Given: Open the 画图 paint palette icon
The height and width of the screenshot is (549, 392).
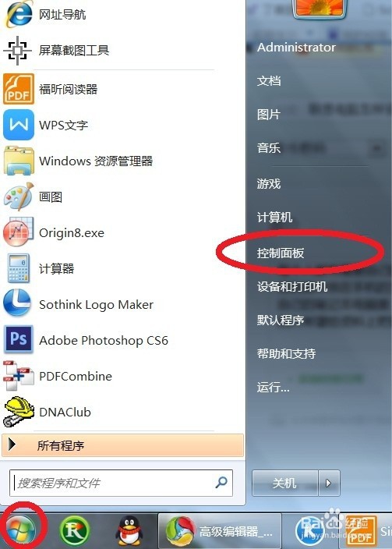Looking at the screenshot, I should click(19, 197).
